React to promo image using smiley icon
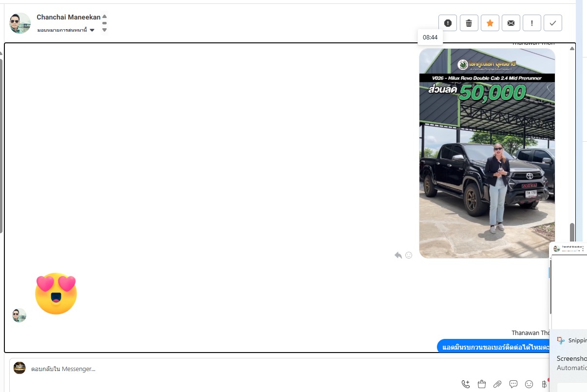The width and height of the screenshot is (587, 392). pyautogui.click(x=409, y=255)
